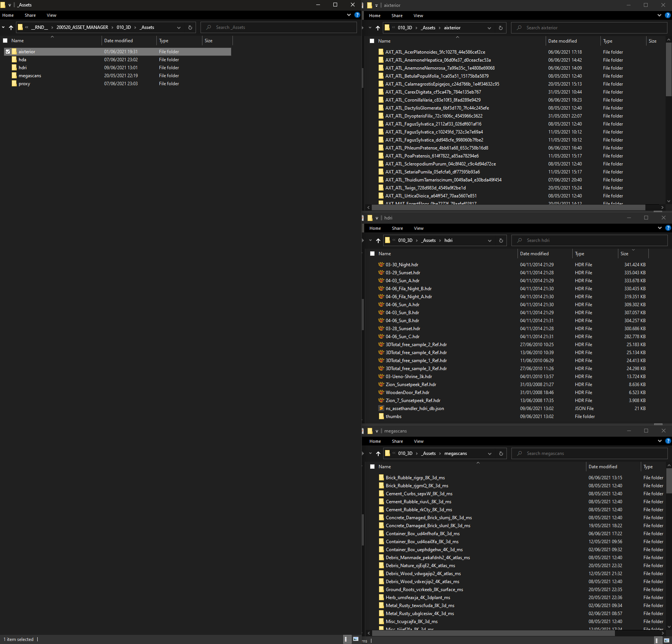Open help in the aixterior window
The width and height of the screenshot is (672, 644).
[667, 16]
